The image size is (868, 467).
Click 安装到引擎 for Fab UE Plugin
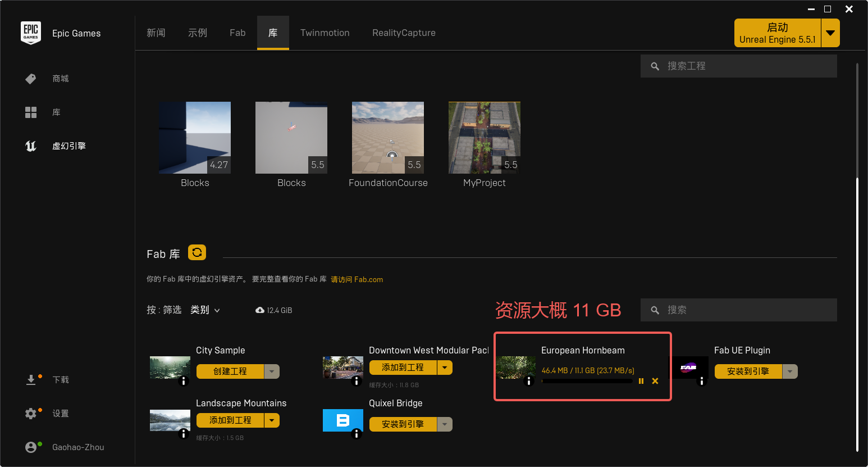[748, 371]
